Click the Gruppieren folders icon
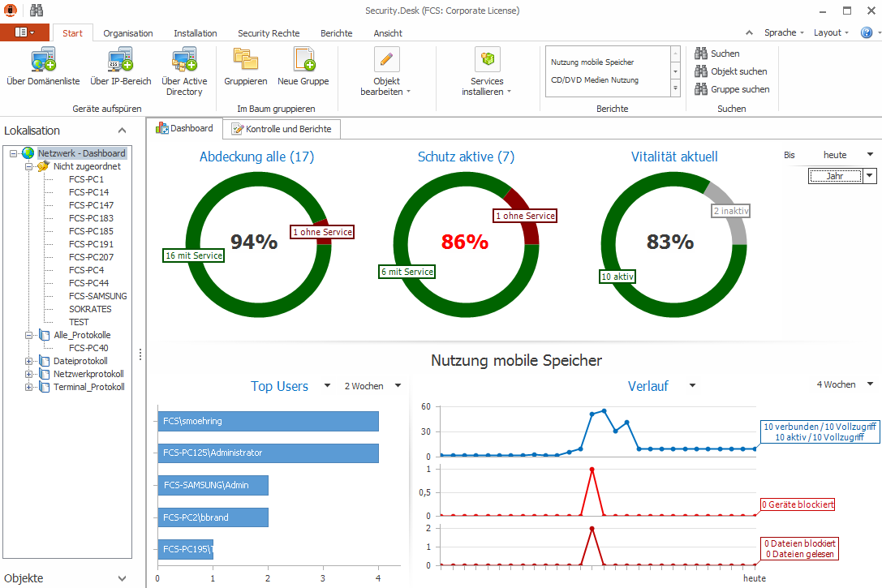The image size is (882, 588). 245,59
